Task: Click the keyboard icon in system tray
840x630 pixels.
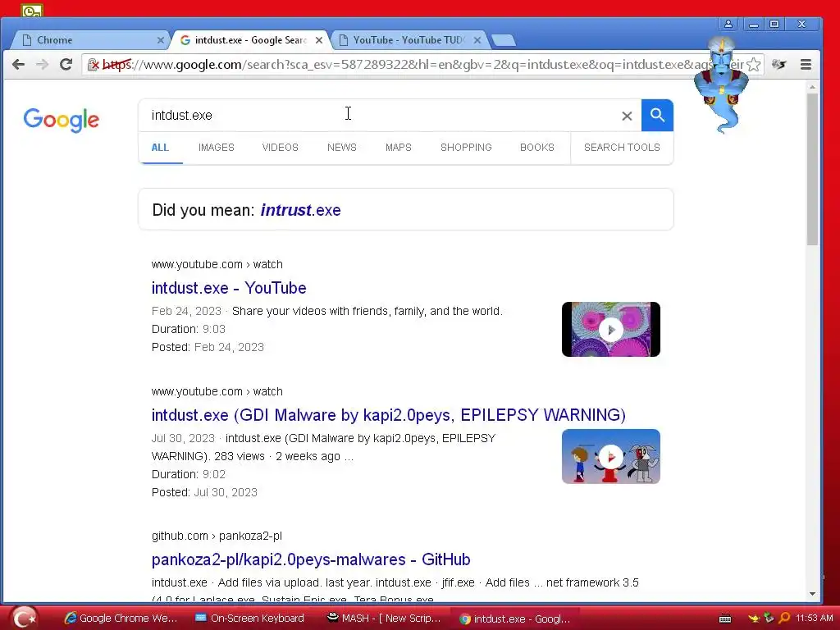Action: (725, 619)
